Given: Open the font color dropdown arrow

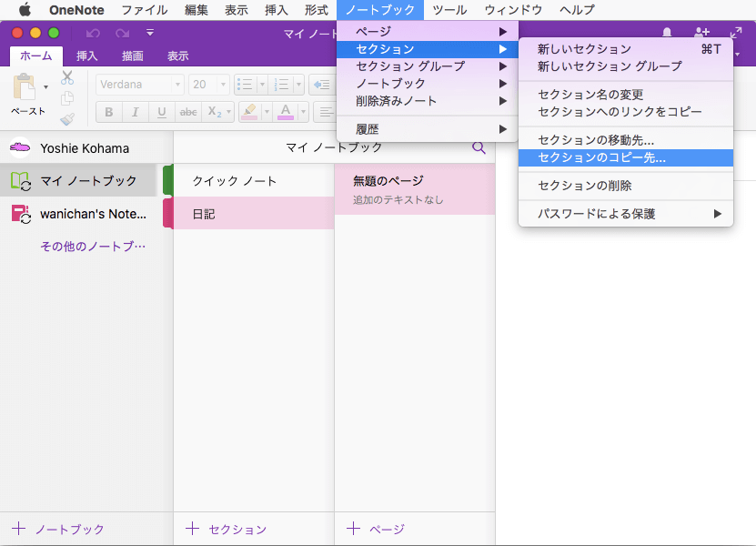Looking at the screenshot, I should [x=303, y=112].
